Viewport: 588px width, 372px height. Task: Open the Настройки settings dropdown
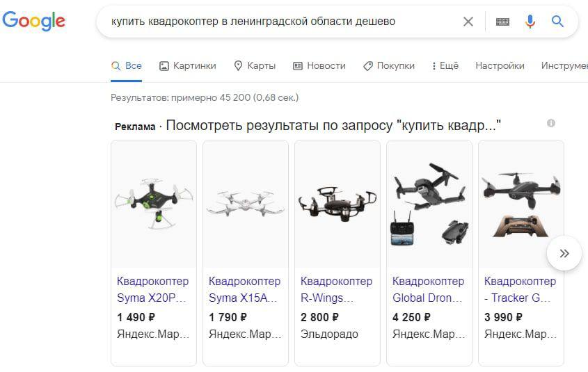[x=500, y=66]
